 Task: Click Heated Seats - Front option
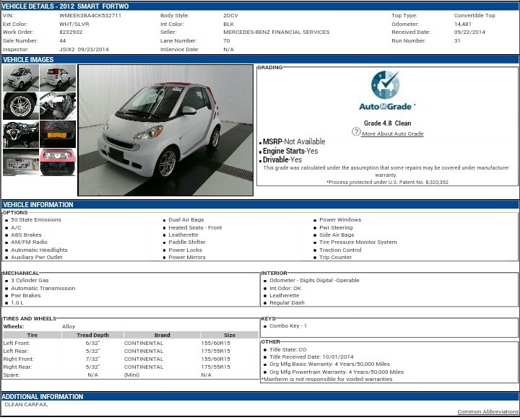[x=195, y=227]
